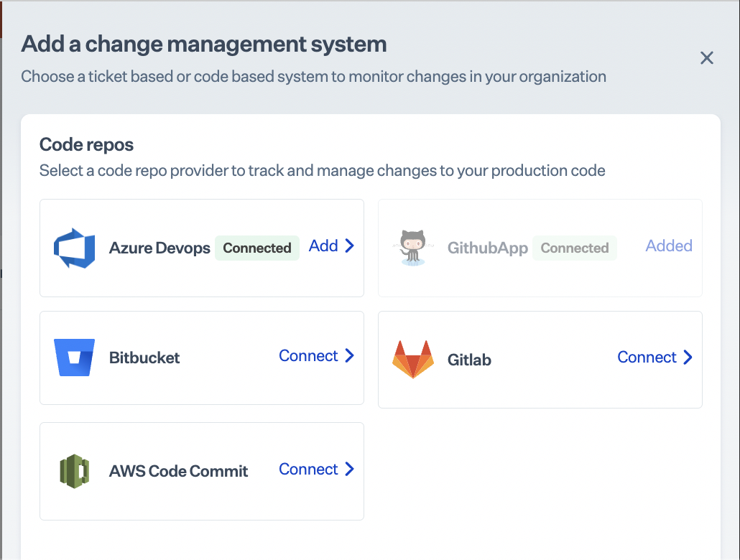Click the Added label on GithubApp card
740x560 pixels.
click(x=669, y=246)
